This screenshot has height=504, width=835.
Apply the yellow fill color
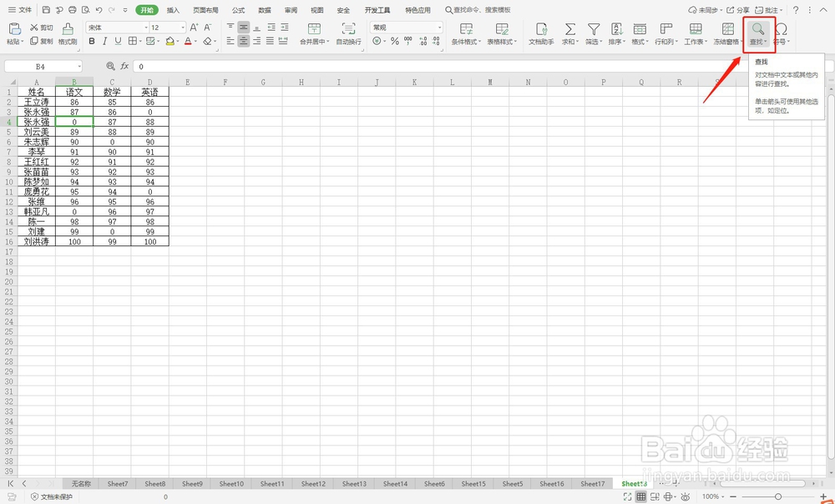(x=170, y=41)
